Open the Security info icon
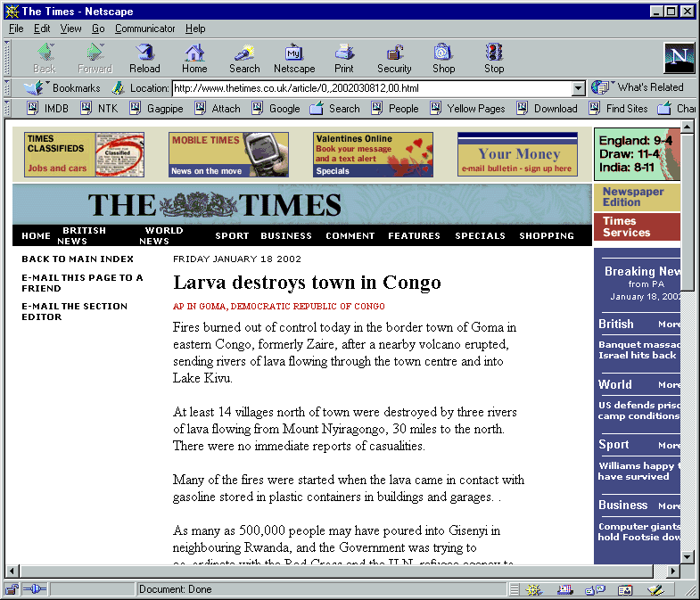The height and width of the screenshot is (600, 700). tap(394, 53)
